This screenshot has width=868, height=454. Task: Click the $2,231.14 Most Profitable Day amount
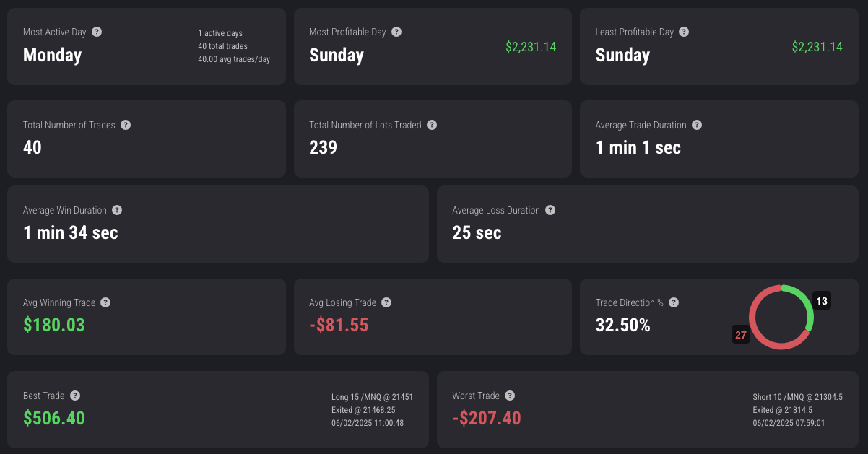[531, 47]
